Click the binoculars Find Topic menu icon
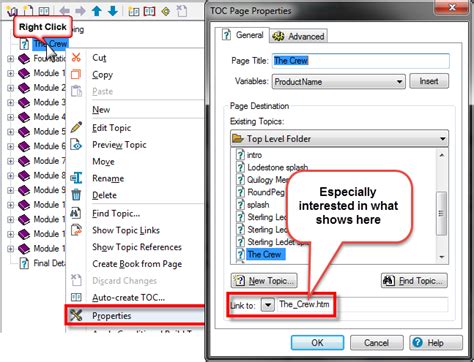This screenshot has height=362, width=474. pos(76,213)
